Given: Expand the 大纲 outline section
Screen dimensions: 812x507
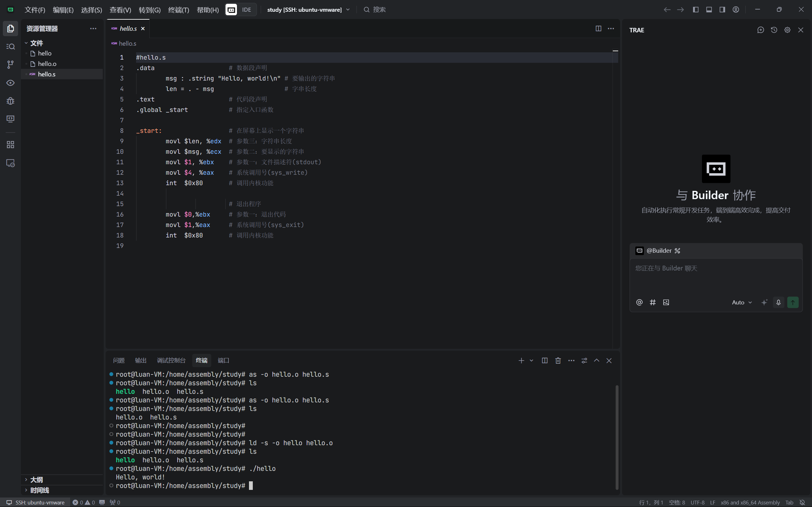Looking at the screenshot, I should 36,479.
